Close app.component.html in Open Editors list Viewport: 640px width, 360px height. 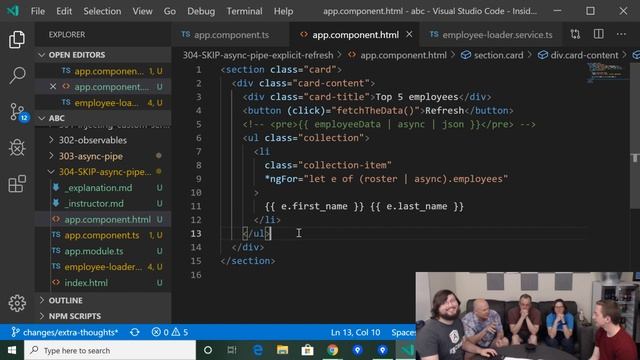[53, 87]
